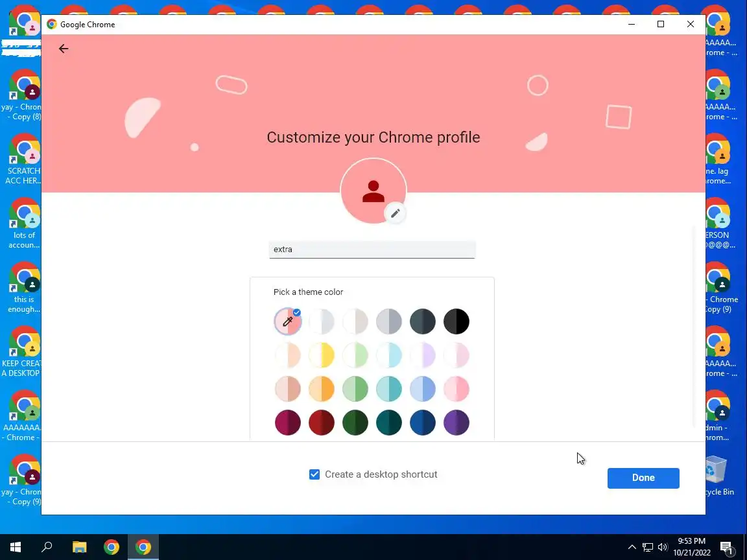The width and height of the screenshot is (747, 560).
Task: Select the magenta dark theme color
Action: 288,423
